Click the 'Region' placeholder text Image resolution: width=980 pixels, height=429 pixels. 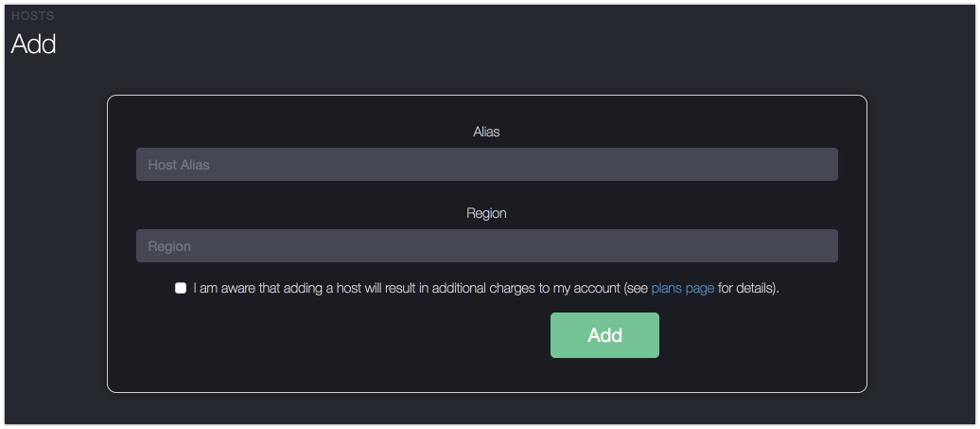point(169,246)
